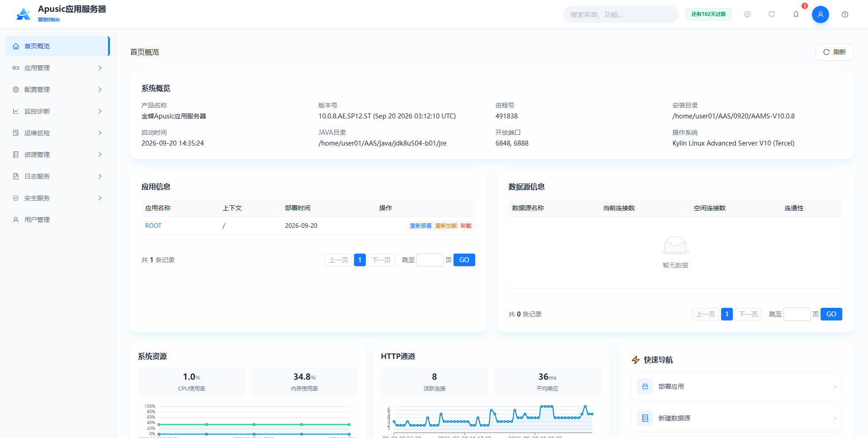Expand the 资源管理 chevron

(x=100, y=155)
